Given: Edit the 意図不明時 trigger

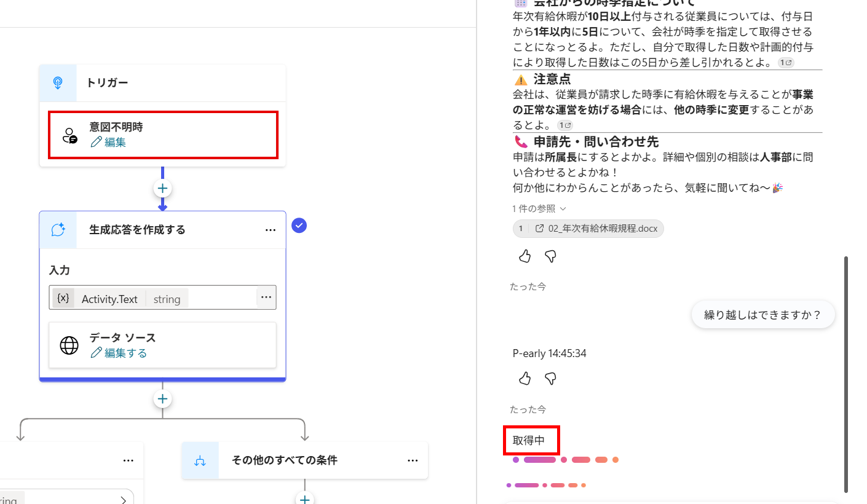Looking at the screenshot, I should click(x=108, y=142).
